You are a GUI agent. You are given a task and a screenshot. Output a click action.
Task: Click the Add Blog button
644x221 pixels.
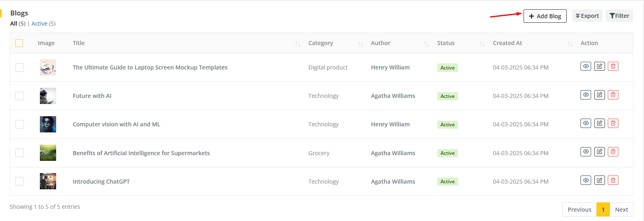545,16
